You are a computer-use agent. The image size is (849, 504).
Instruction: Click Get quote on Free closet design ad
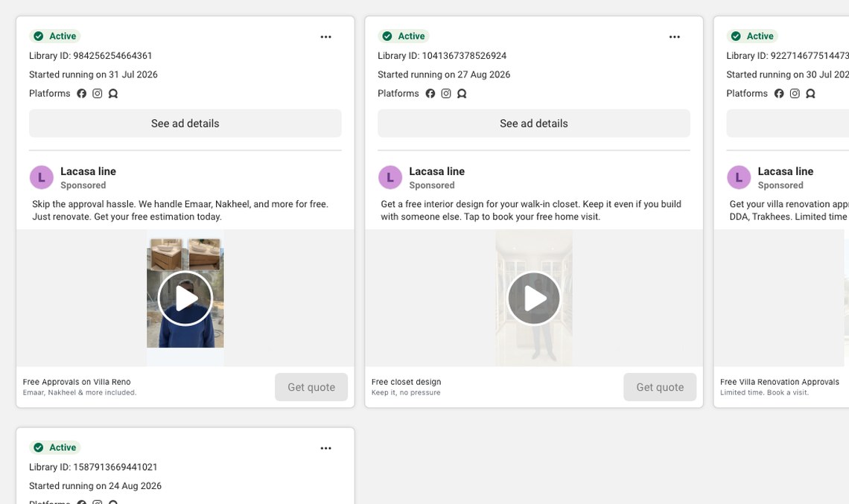tap(660, 387)
